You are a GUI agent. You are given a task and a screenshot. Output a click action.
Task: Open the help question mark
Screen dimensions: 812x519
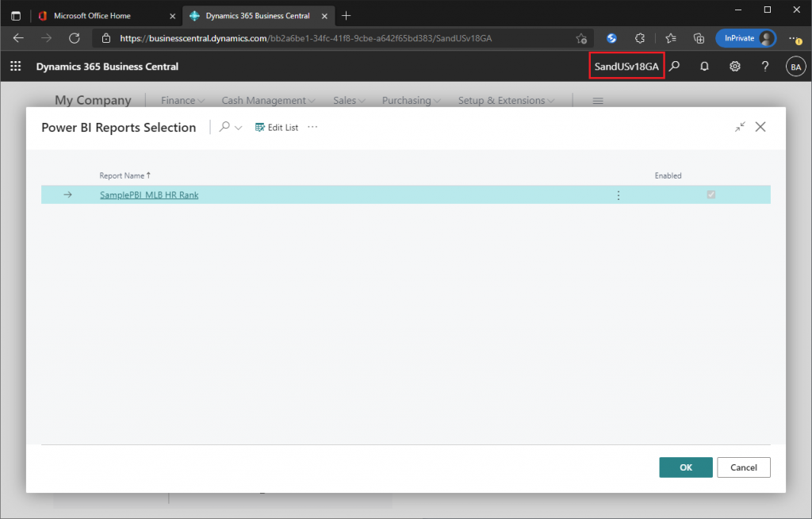(x=765, y=67)
